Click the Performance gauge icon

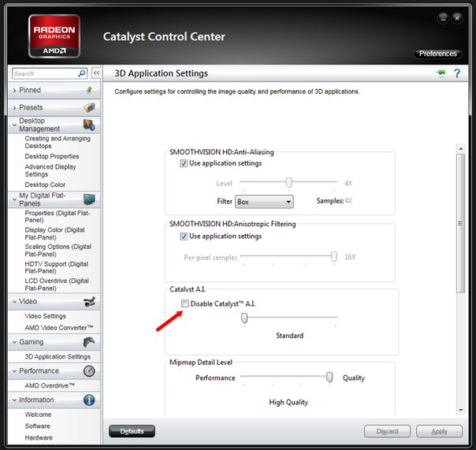click(x=89, y=370)
